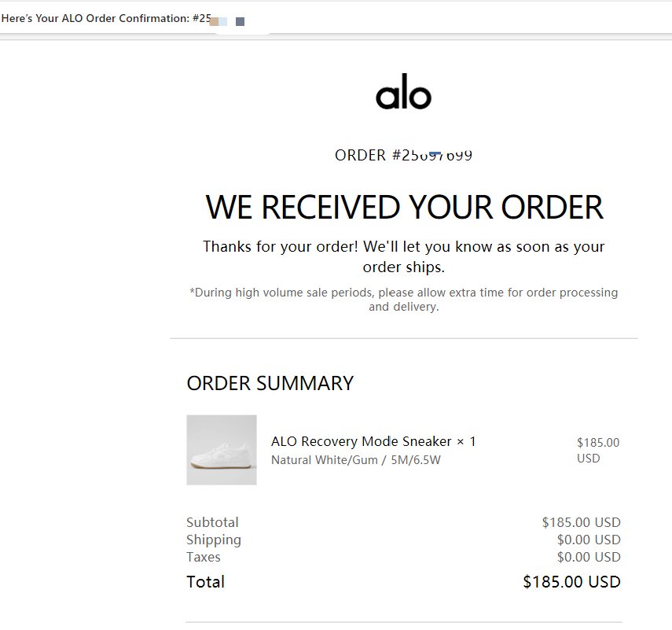Click the Taxes amount $0.00 USD
Viewport: 672px width, 630px height.
(589, 557)
